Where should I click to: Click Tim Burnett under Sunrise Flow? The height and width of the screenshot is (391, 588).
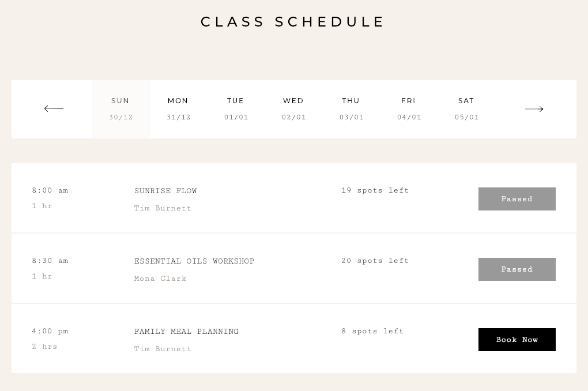(x=163, y=208)
